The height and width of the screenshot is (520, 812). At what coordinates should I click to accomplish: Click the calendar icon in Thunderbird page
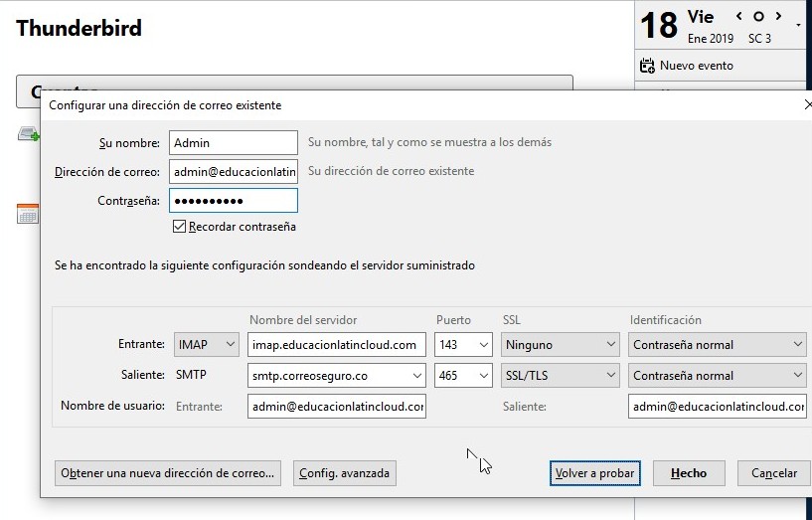pos(28,214)
